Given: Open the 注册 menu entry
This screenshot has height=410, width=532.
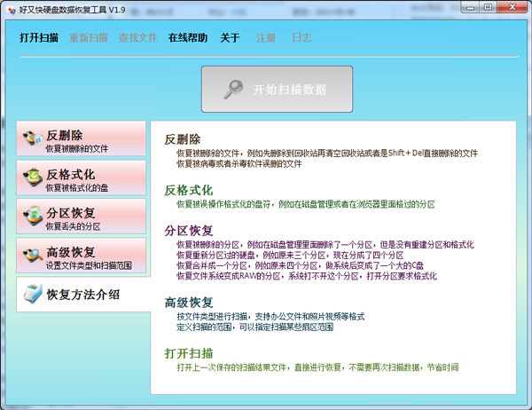Looking at the screenshot, I should coord(266,38).
